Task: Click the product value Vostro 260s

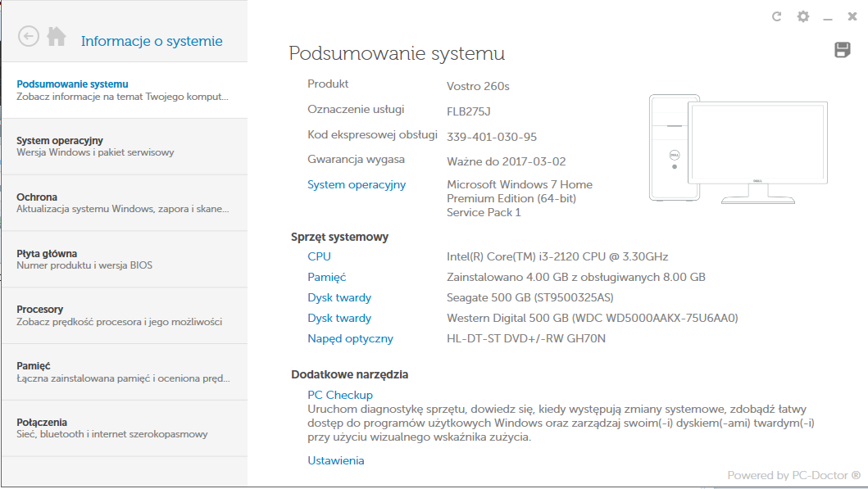Action: tap(479, 86)
